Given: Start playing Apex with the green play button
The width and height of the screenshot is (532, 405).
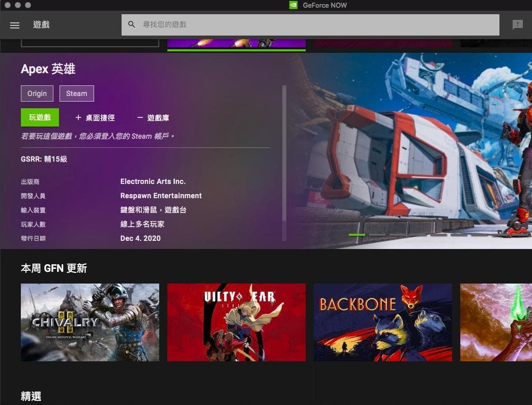Looking at the screenshot, I should point(40,117).
